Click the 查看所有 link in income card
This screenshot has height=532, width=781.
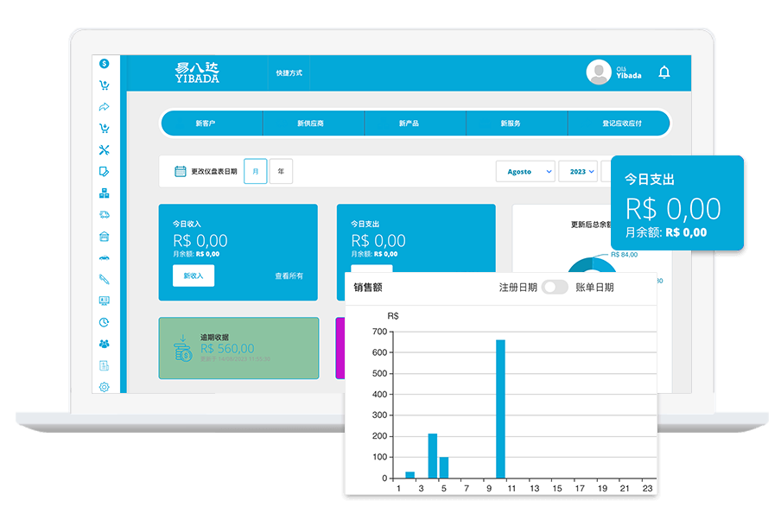(x=289, y=276)
